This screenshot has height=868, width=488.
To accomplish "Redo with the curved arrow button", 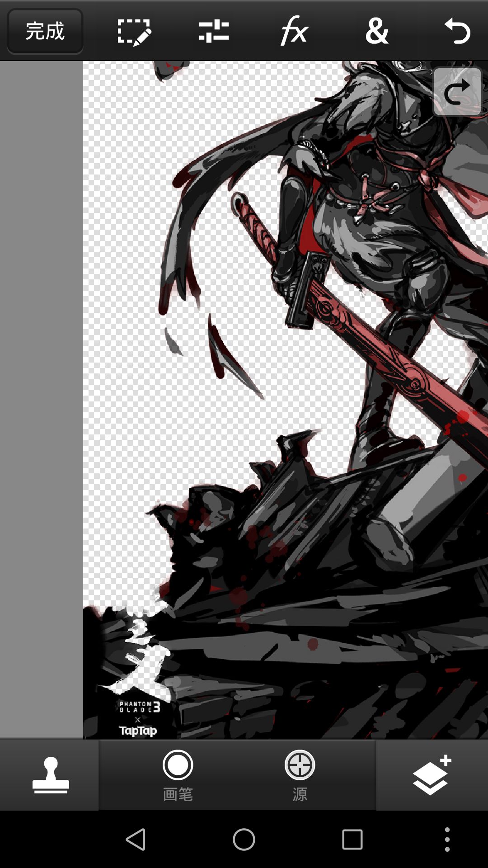I will (457, 92).
